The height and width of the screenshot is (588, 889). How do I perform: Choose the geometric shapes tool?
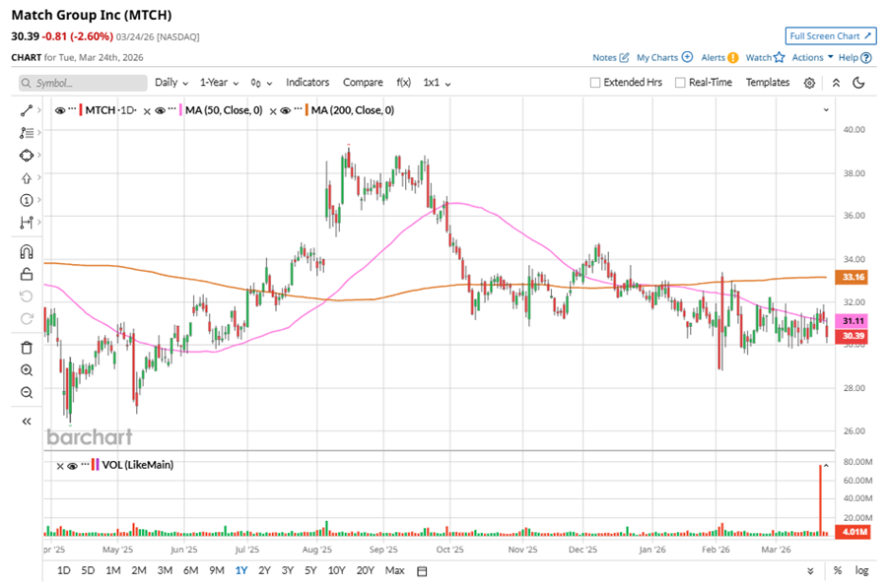click(x=27, y=156)
